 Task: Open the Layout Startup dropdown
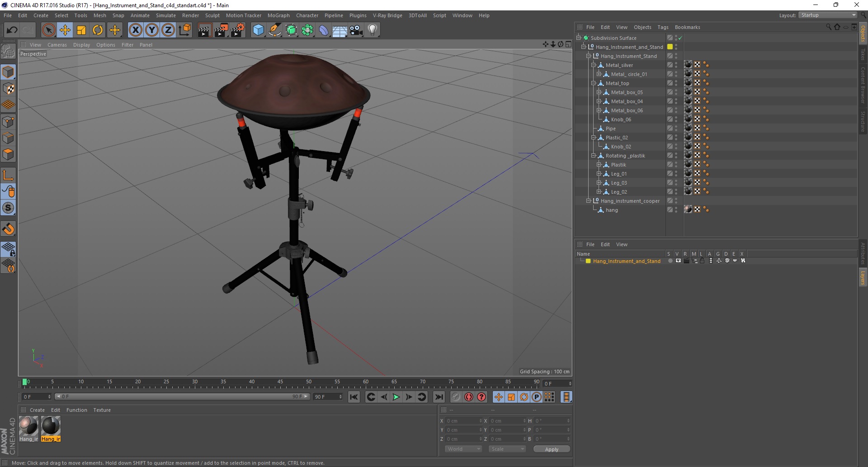point(828,15)
